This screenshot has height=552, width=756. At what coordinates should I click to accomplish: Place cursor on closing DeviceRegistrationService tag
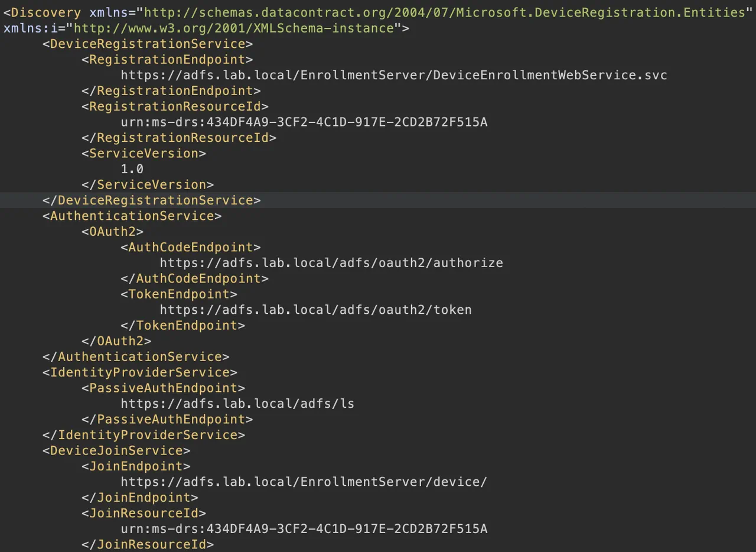151,200
